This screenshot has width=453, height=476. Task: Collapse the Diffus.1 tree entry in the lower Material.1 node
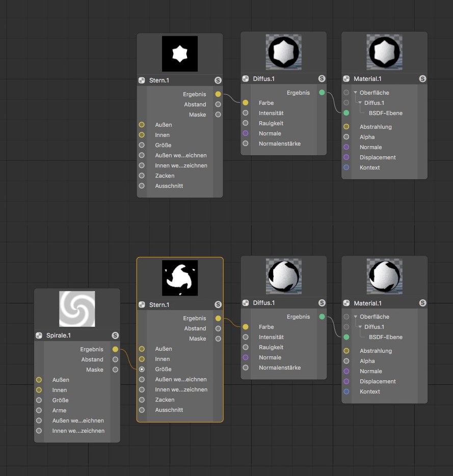pyautogui.click(x=360, y=327)
